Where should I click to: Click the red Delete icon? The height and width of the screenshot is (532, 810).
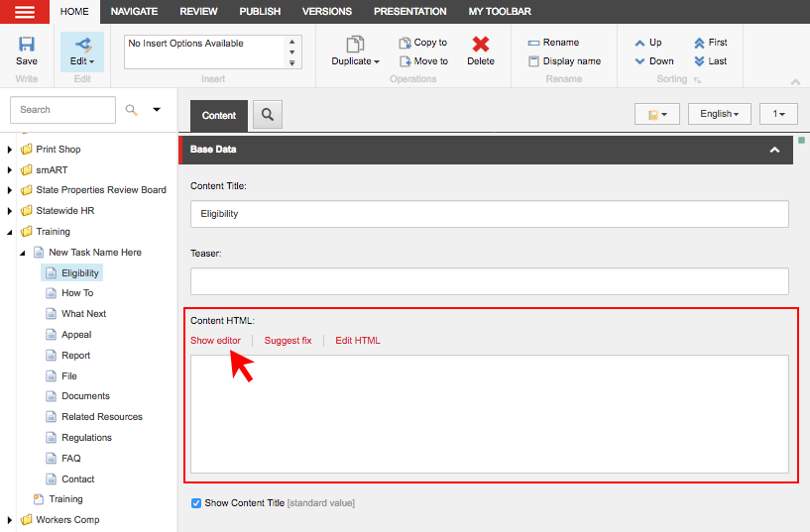pyautogui.click(x=480, y=45)
